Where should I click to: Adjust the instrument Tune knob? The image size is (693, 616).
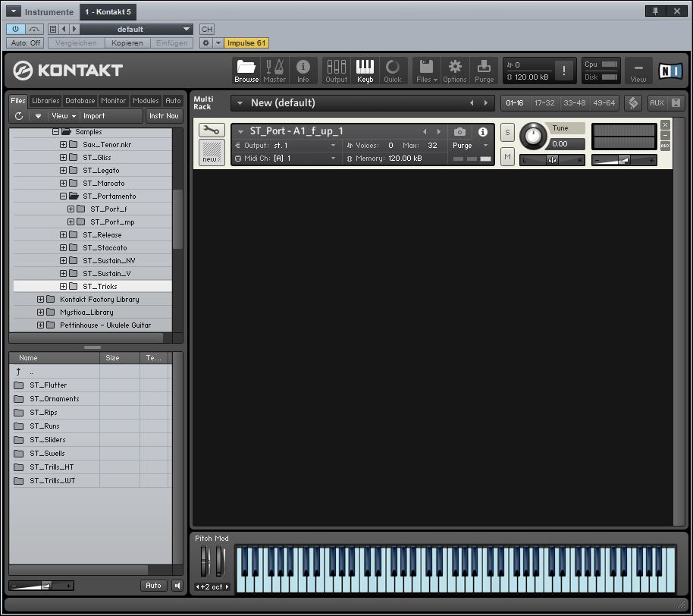click(x=533, y=136)
